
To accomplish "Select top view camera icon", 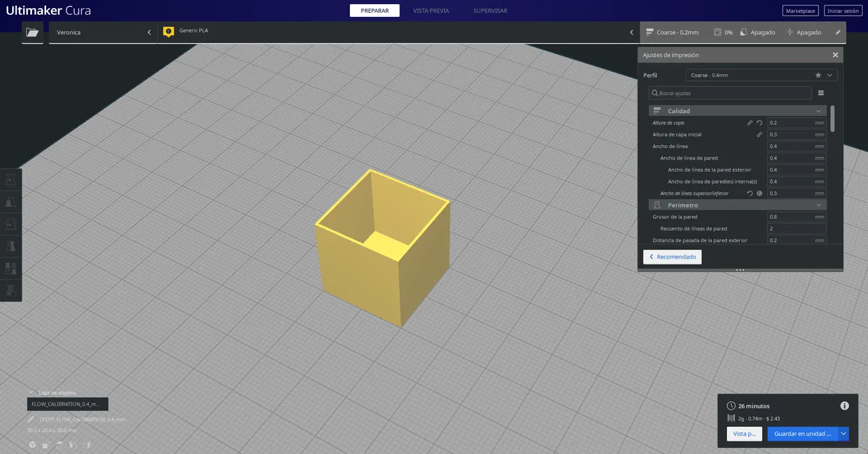I will (59, 445).
